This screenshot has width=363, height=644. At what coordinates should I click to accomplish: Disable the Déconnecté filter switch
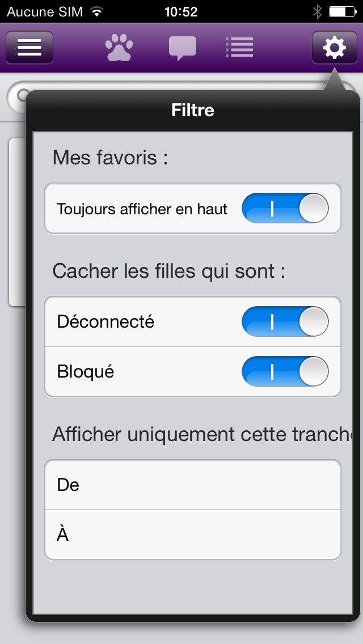(x=285, y=321)
